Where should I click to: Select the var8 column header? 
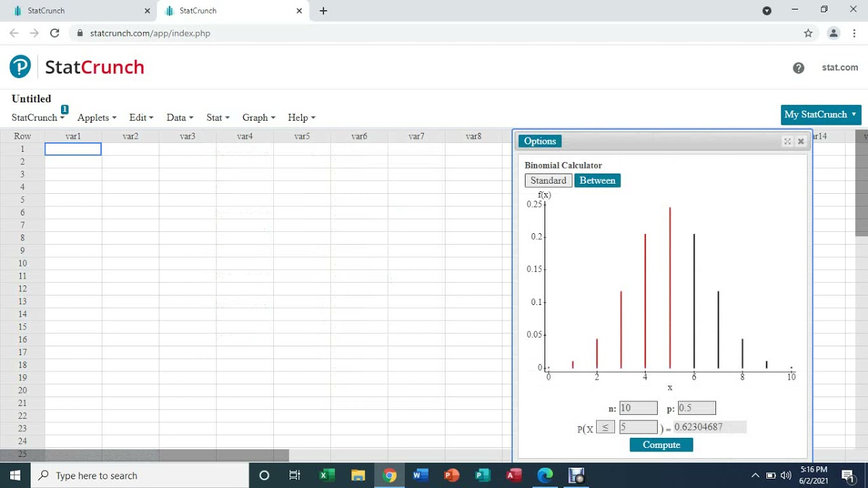coord(473,136)
